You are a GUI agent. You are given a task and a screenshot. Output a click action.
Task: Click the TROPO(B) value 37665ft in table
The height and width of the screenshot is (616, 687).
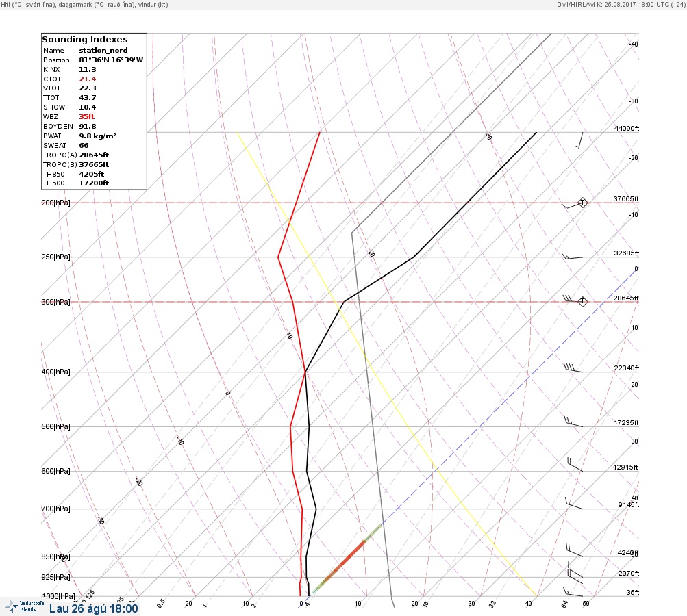point(94,165)
